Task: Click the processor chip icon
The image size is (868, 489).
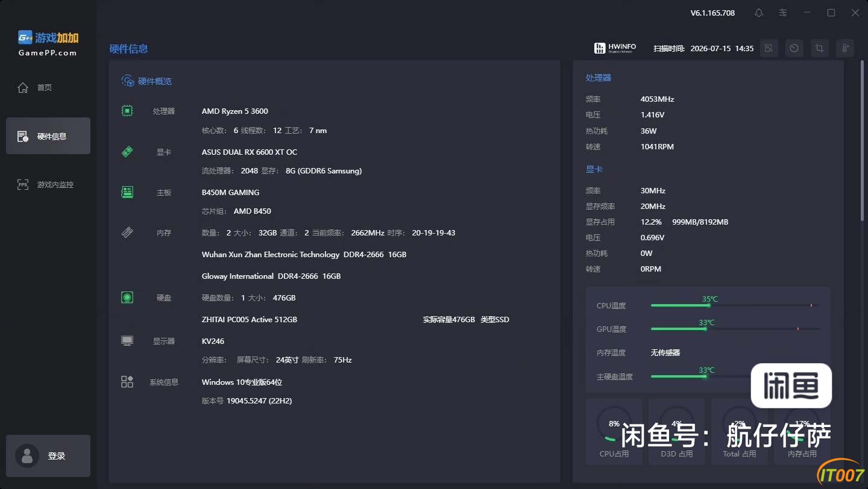Action: pos(127,111)
